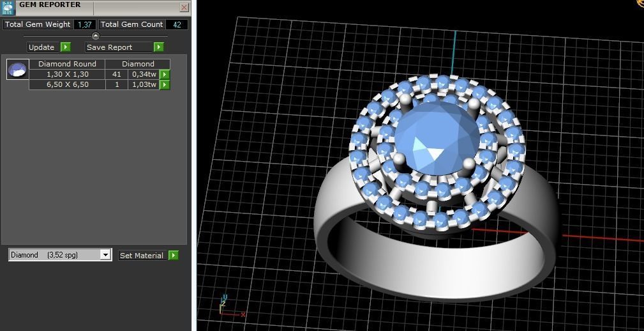
Task: Click the Total Gem Weight label
Action: click(38, 24)
